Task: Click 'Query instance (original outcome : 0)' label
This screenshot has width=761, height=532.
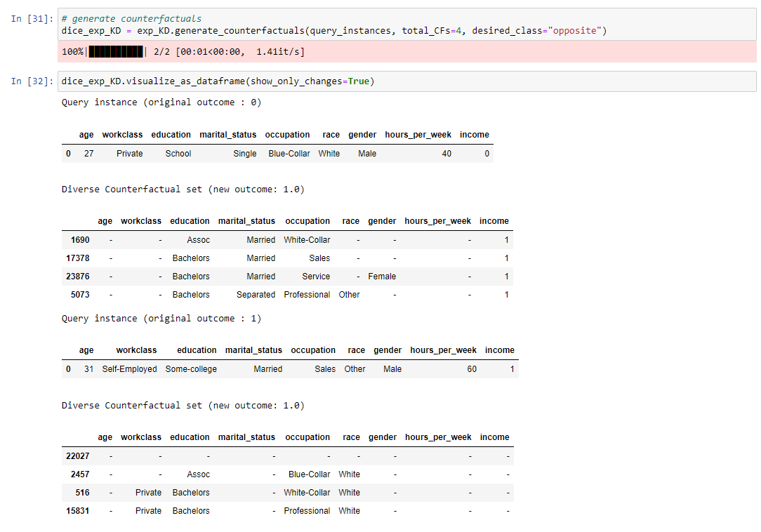Action: pos(161,102)
